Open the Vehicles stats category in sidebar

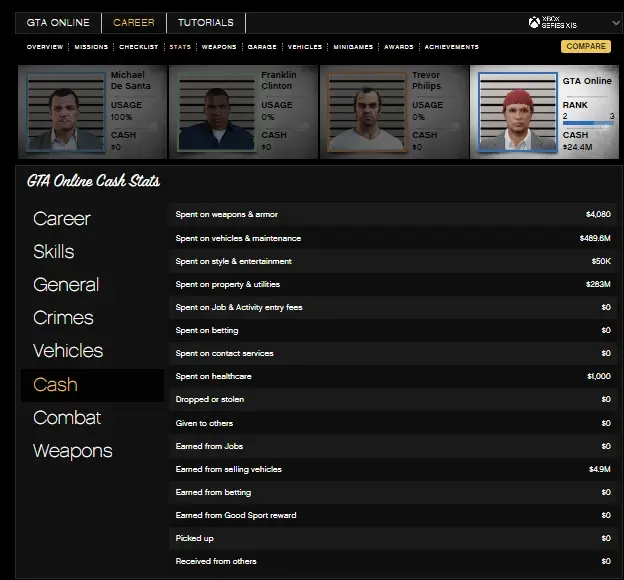point(68,351)
